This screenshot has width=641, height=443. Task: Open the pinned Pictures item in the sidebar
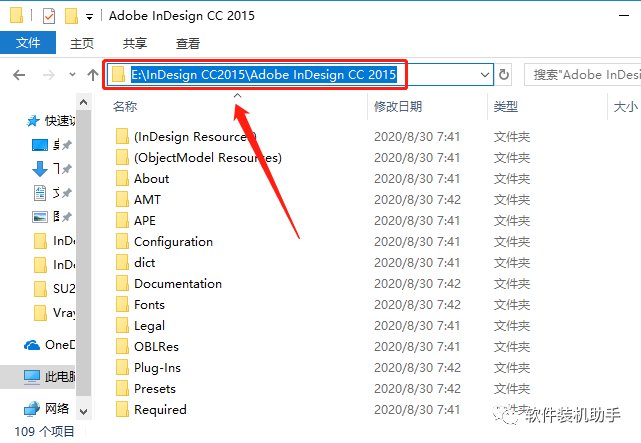coord(52,217)
